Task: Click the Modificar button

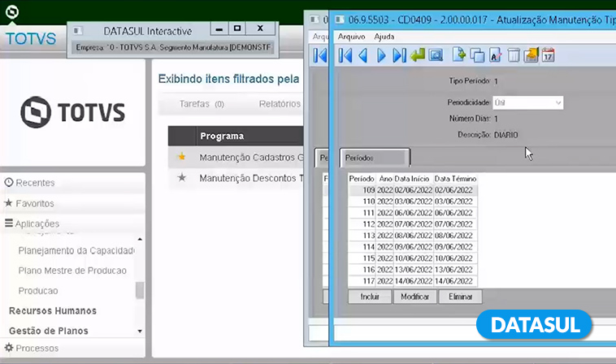Action: tap(414, 297)
